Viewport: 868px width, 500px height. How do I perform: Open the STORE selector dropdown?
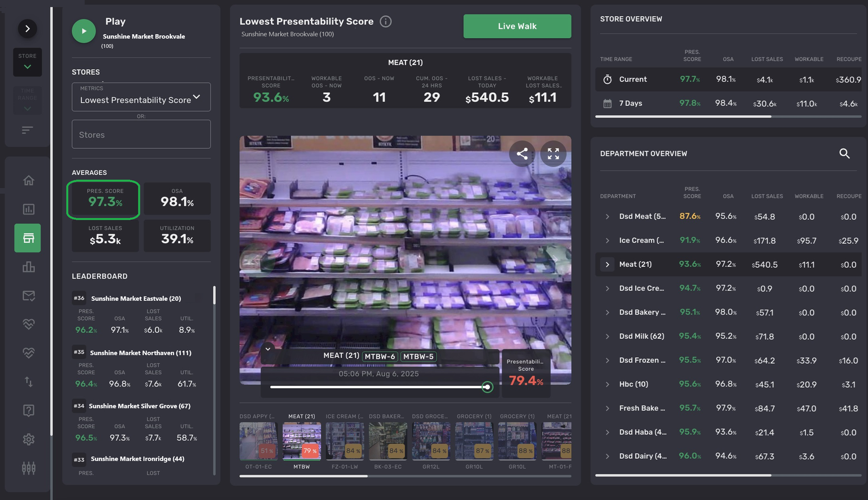pos(27,62)
